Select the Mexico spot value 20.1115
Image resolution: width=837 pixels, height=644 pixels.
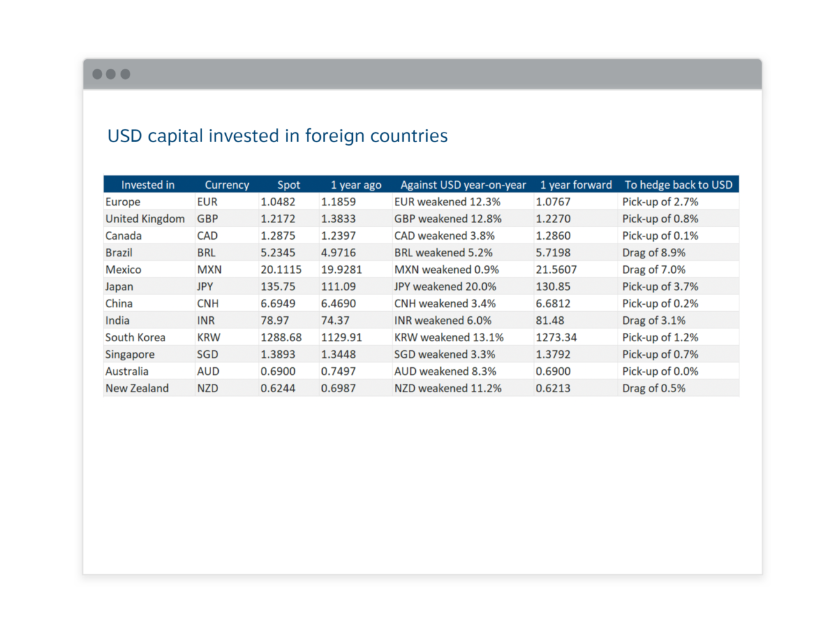pos(281,270)
